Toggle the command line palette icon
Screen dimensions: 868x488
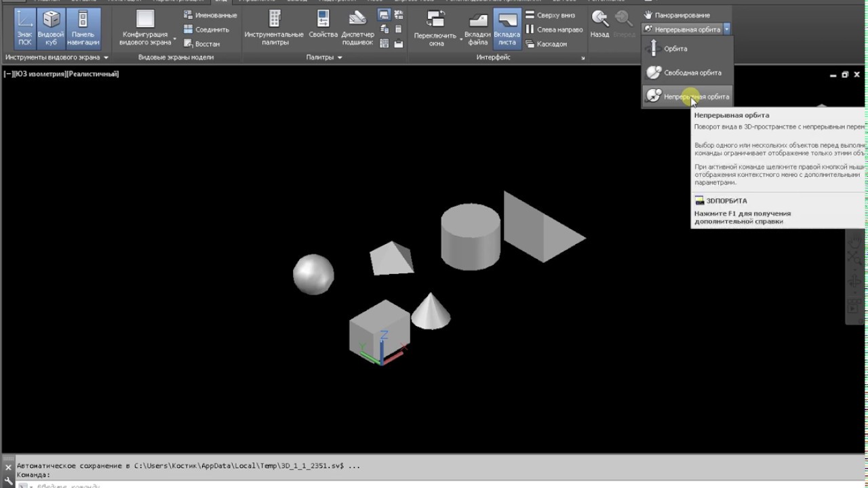click(x=384, y=15)
